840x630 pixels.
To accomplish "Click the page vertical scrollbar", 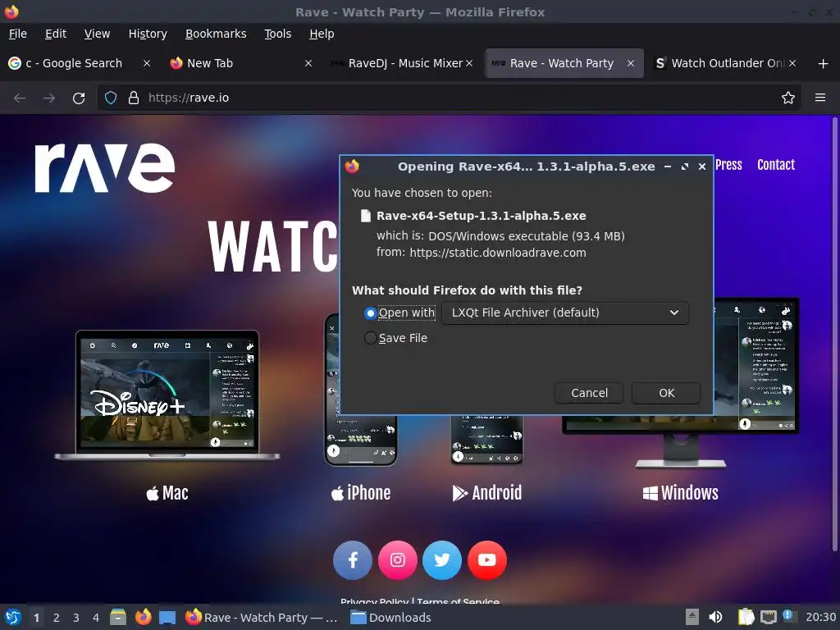I will coord(834,335).
